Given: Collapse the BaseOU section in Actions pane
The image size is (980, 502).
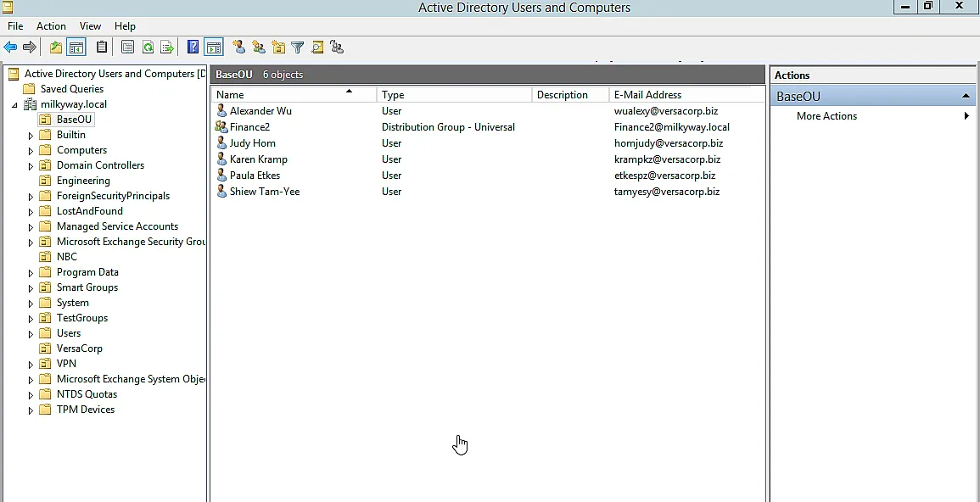Looking at the screenshot, I should pyautogui.click(x=966, y=96).
